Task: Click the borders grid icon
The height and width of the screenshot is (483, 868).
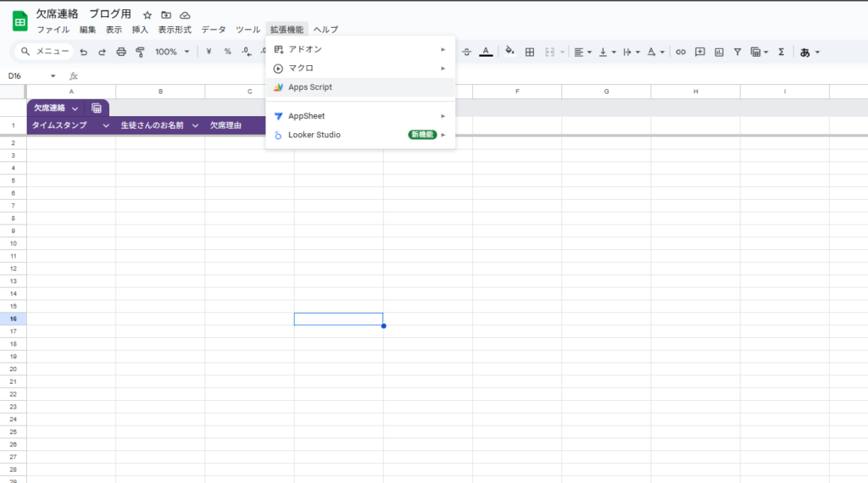Action: coord(530,52)
